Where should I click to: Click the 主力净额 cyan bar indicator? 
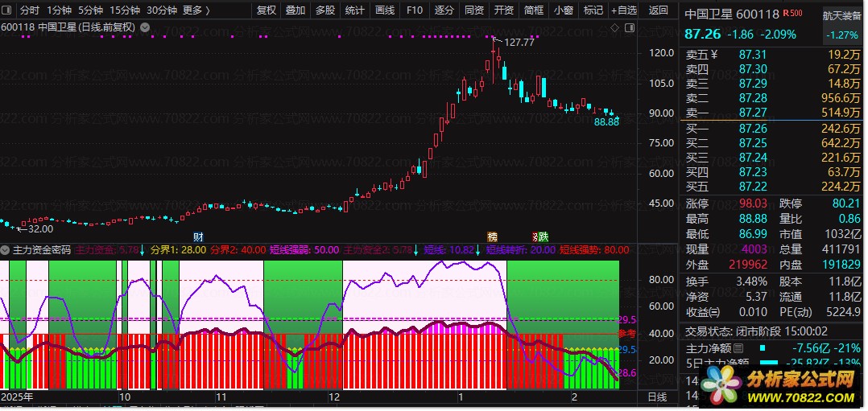763,348
